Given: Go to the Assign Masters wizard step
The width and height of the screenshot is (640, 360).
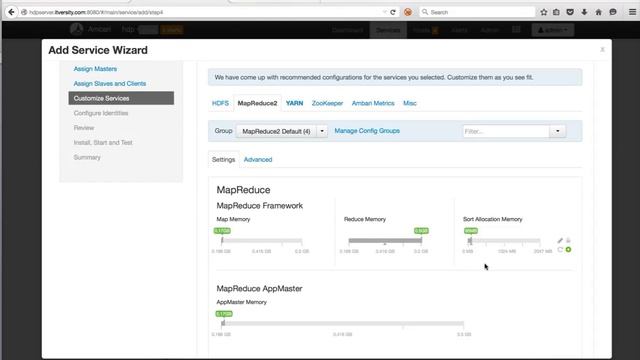Looking at the screenshot, I should (95, 69).
